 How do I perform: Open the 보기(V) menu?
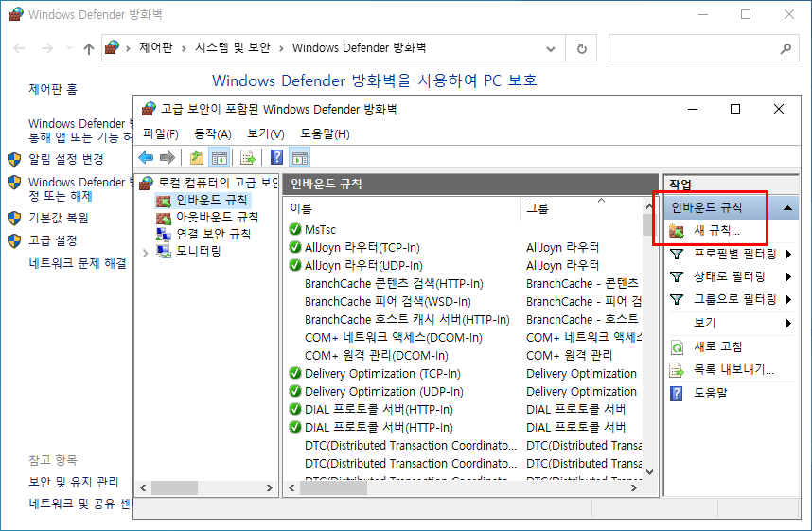(266, 134)
